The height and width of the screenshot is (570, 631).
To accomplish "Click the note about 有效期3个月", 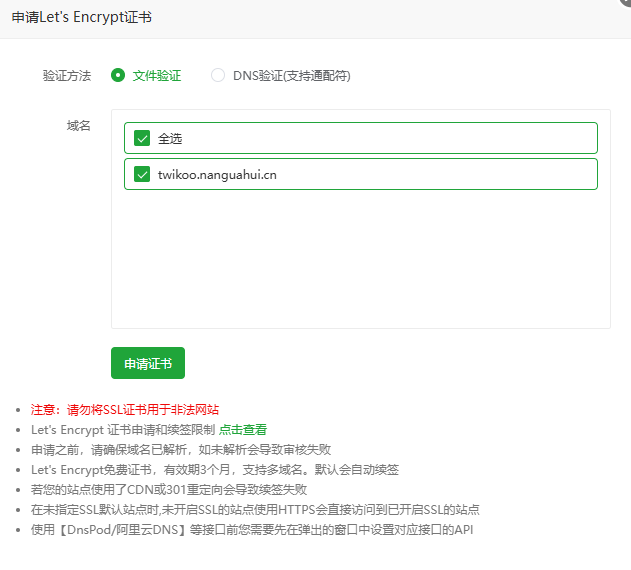I will 215,469.
